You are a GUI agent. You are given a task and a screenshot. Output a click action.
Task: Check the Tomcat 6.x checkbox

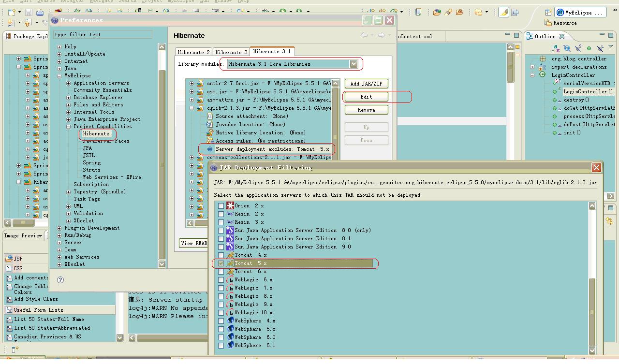pos(221,272)
